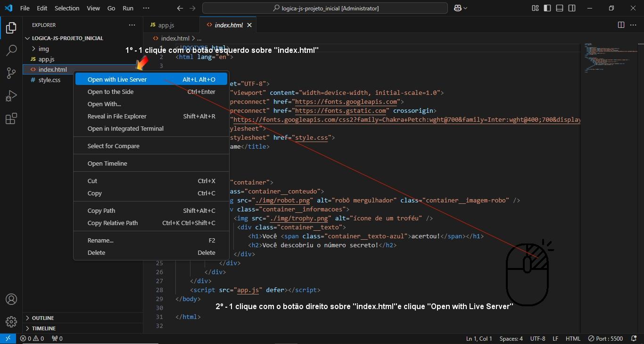
Task: Open the Extensions view
Action: (11, 118)
